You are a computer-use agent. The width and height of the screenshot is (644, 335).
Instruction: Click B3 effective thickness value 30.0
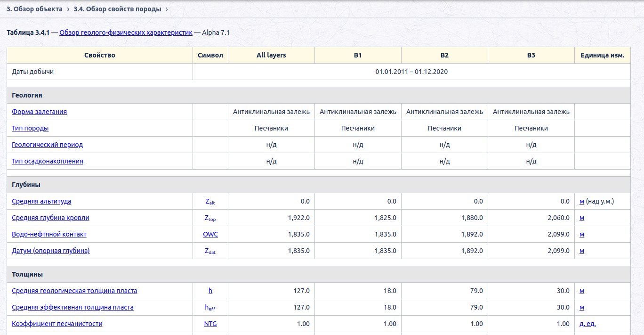coord(563,307)
